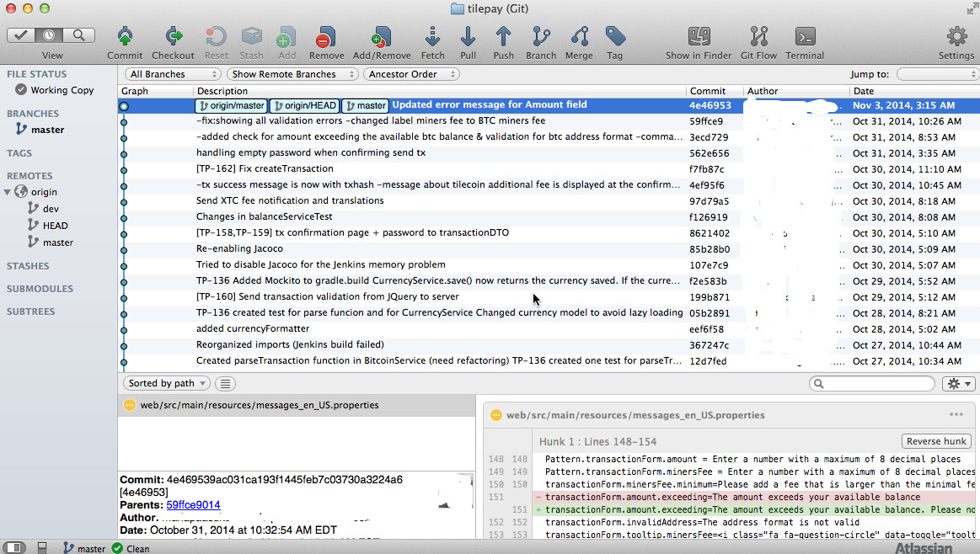
Task: Open the Sorted by path dropdown
Action: pos(166,383)
